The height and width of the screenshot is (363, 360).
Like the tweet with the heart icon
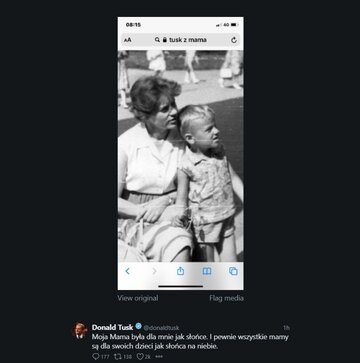tap(140, 357)
